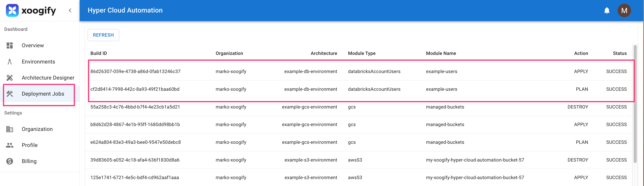Click the Overview dashboard icon
Viewport: 644px width, 186px height.
tap(10, 45)
